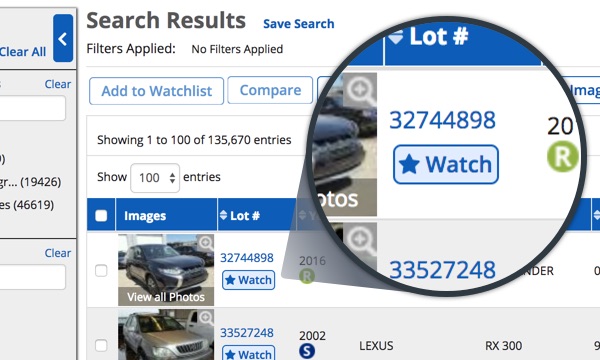
Task: Open the Show 100 entries dropdown
Action: [155, 178]
